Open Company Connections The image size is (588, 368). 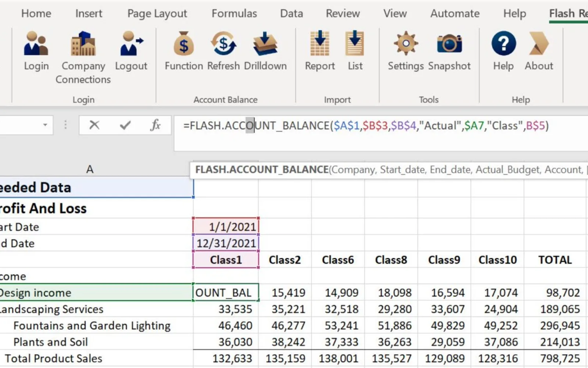pyautogui.click(x=83, y=57)
